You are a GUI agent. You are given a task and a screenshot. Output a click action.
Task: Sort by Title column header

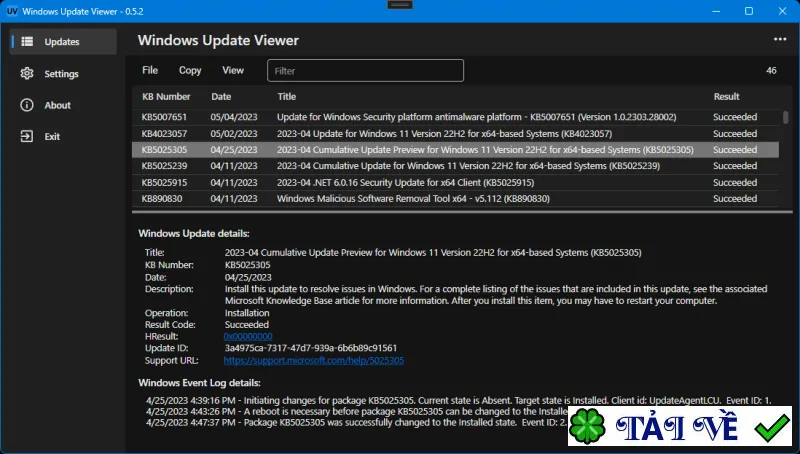286,96
